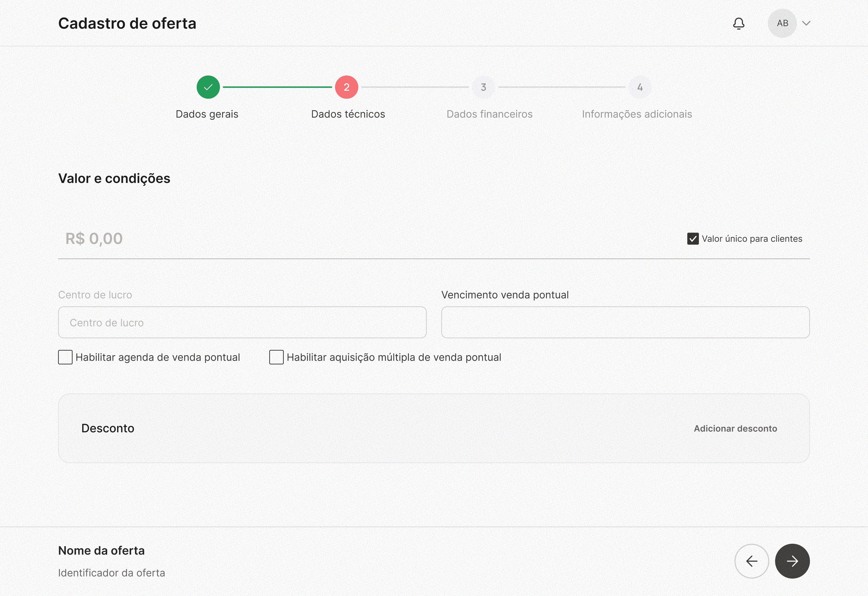Click step 3 circle in stepper
868x596 pixels.
point(483,87)
